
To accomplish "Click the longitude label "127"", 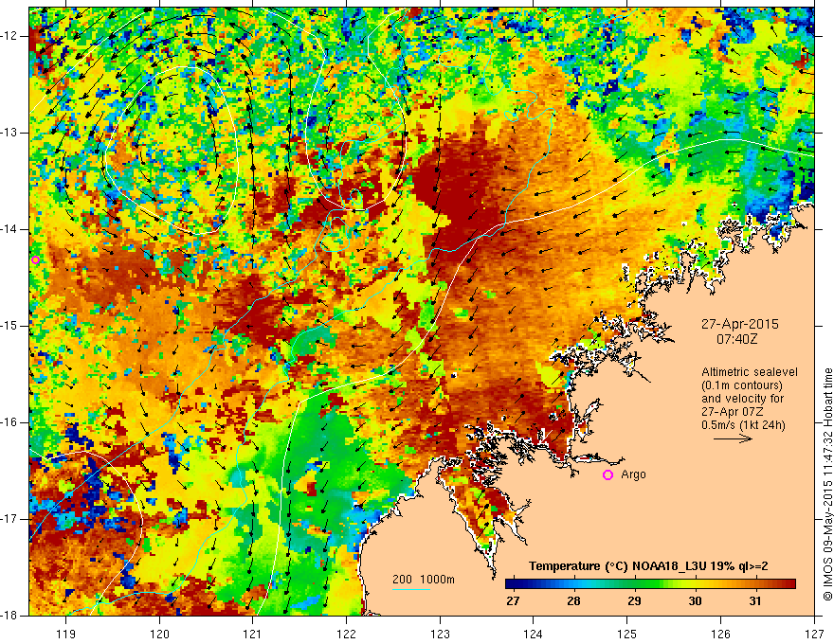I will tap(814, 634).
